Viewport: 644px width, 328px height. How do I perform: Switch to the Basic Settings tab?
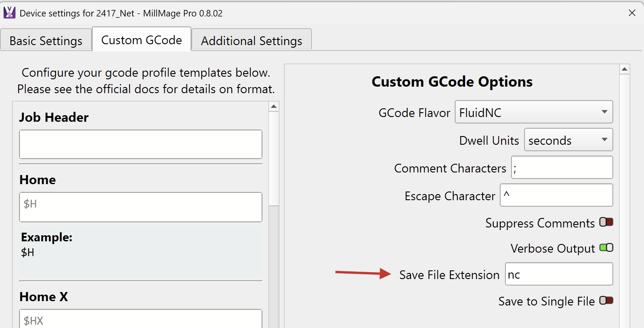coord(46,41)
